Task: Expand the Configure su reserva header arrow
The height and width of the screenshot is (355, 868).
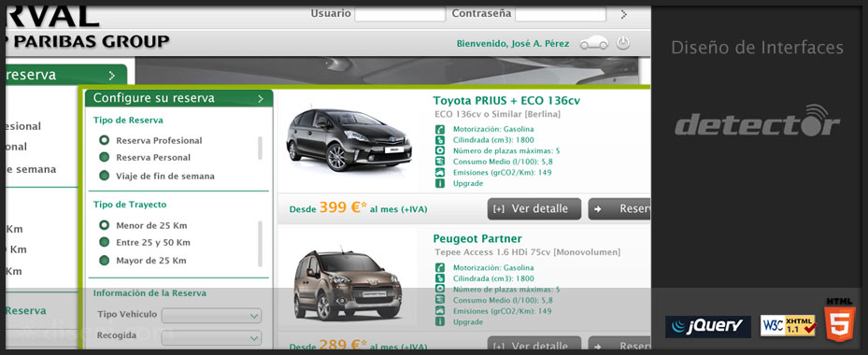Action: pyautogui.click(x=261, y=99)
